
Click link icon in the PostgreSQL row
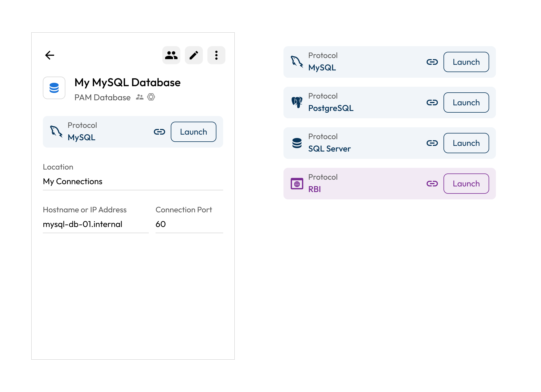point(432,103)
